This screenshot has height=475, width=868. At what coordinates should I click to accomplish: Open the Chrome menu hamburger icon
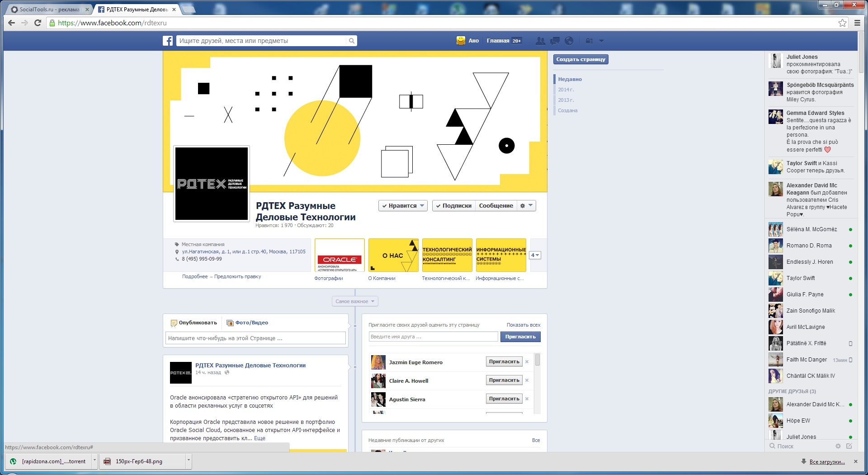[857, 23]
